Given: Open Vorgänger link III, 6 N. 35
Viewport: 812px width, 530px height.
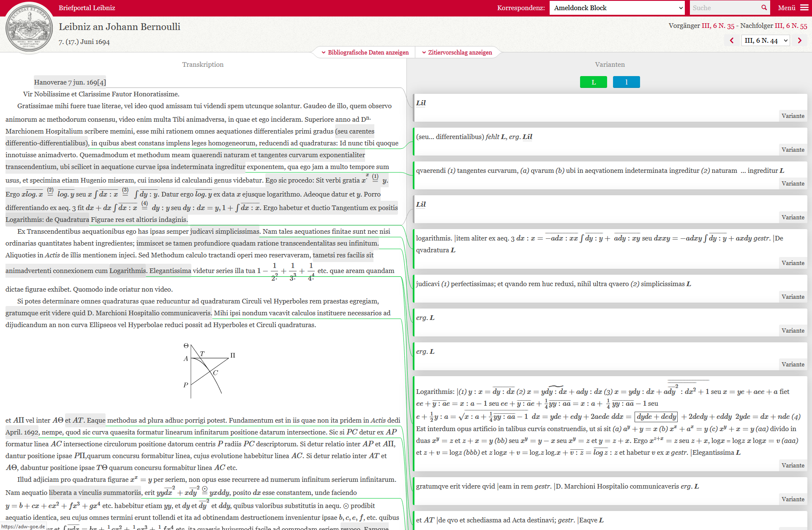Looking at the screenshot, I should (718, 26).
